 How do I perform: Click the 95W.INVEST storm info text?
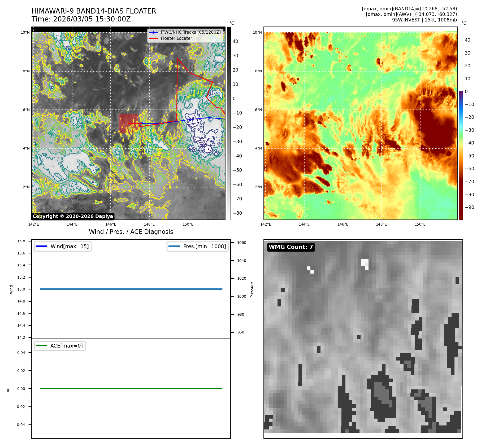click(x=424, y=20)
